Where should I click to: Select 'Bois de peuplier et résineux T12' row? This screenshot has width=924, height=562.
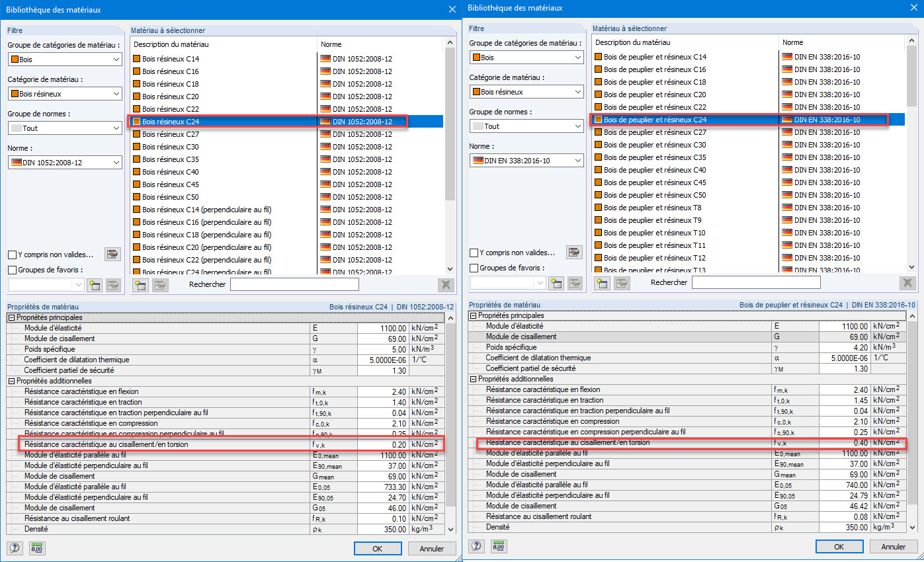pyautogui.click(x=749, y=258)
